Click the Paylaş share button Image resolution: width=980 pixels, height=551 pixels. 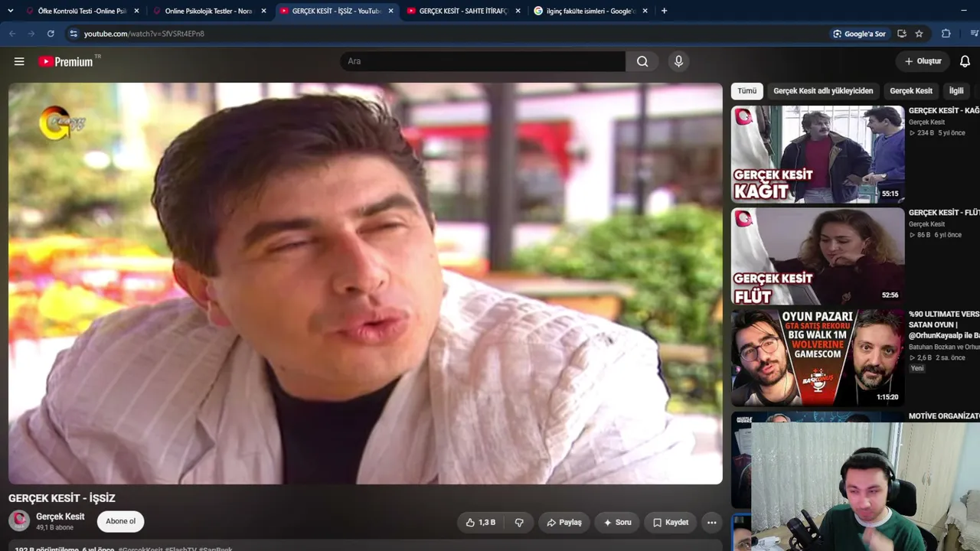pos(564,523)
